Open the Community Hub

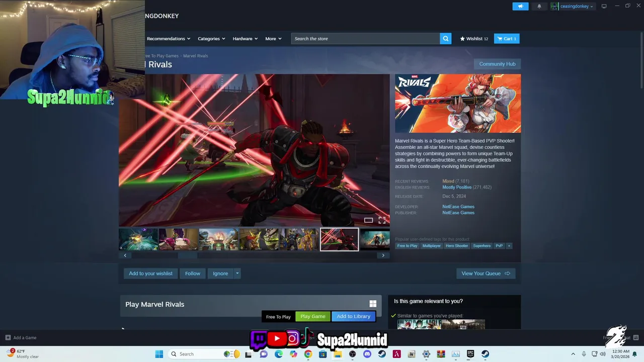(497, 64)
